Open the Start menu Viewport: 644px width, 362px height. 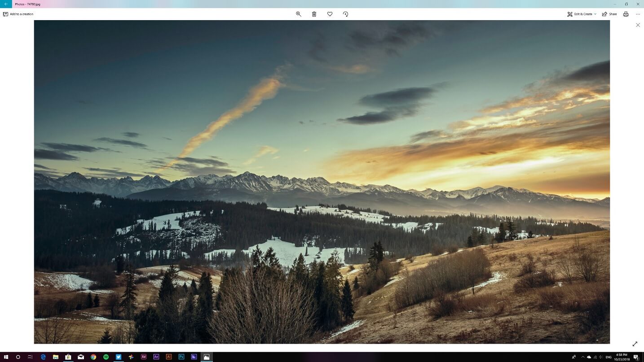coord(6,357)
